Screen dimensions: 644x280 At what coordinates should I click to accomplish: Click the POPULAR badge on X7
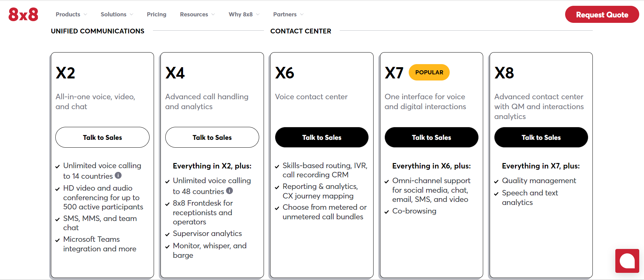(x=429, y=72)
